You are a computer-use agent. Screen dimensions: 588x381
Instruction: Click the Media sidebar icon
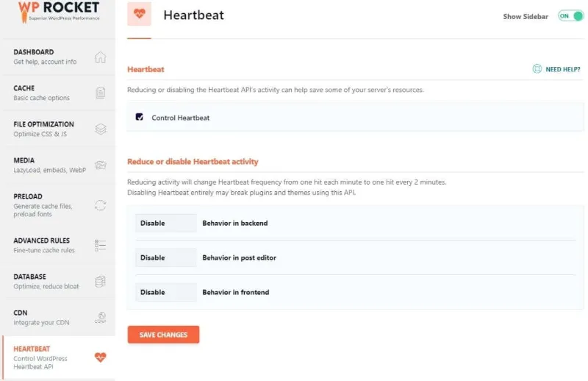tap(101, 165)
